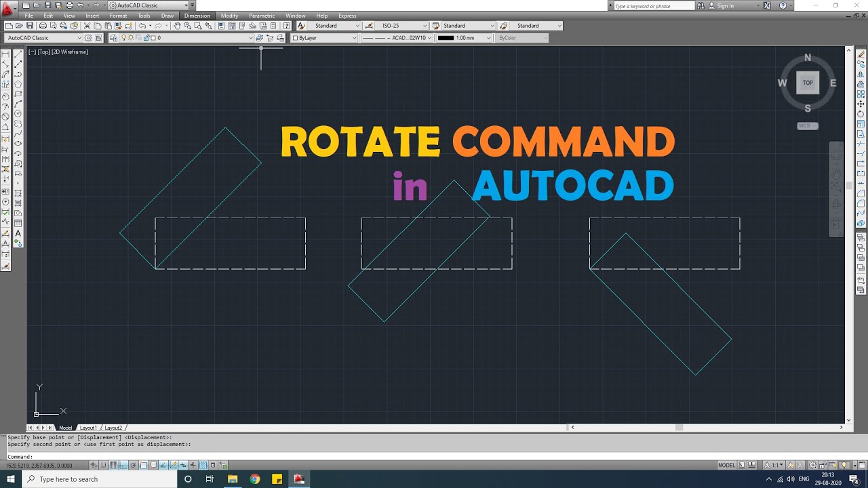Toggle Object Snap in the status bar
This screenshot has width=868, height=488.
(144, 465)
